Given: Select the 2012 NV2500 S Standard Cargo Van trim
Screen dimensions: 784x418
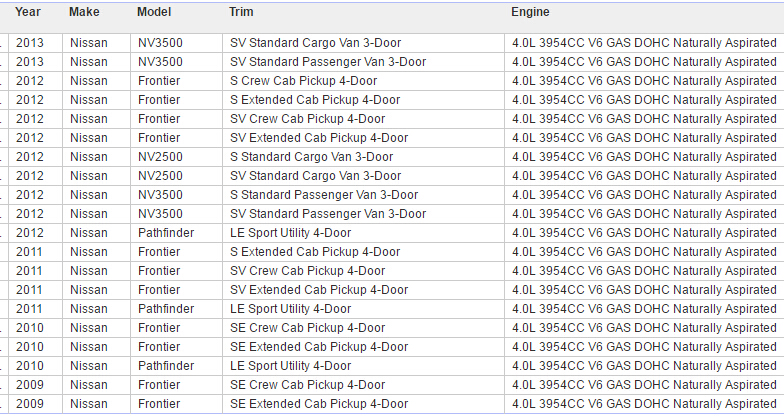Looking at the screenshot, I should click(x=311, y=157).
